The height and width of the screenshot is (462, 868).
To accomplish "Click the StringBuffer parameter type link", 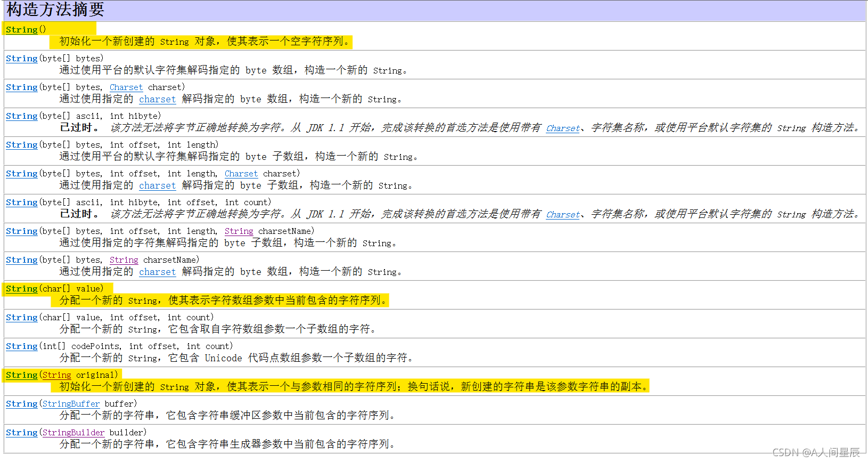I will (71, 404).
